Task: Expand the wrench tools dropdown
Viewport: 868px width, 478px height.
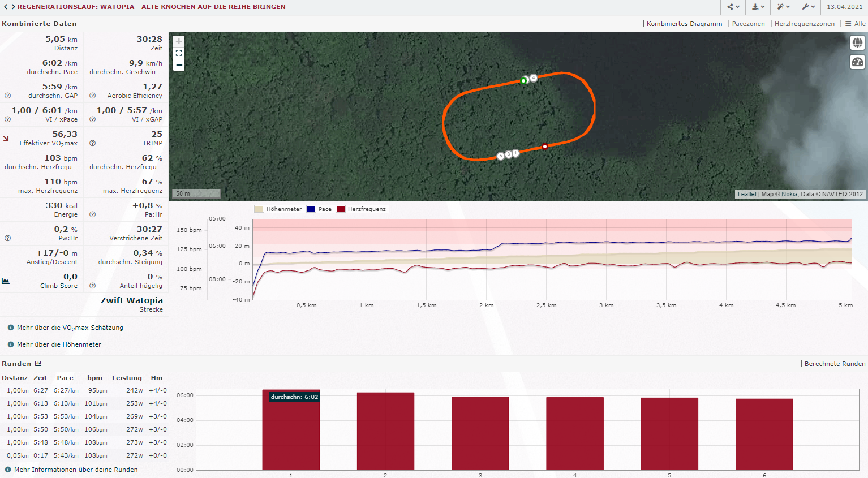Action: click(x=808, y=7)
